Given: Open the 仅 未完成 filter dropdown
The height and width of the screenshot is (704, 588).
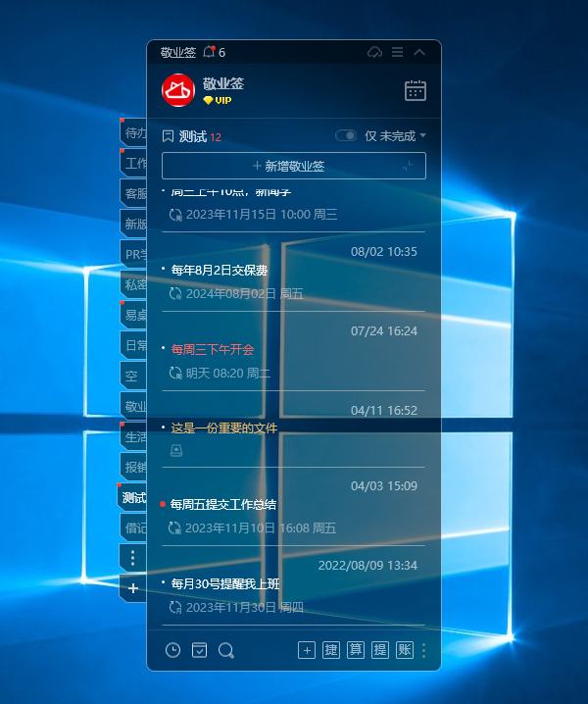Looking at the screenshot, I should pos(396,136).
